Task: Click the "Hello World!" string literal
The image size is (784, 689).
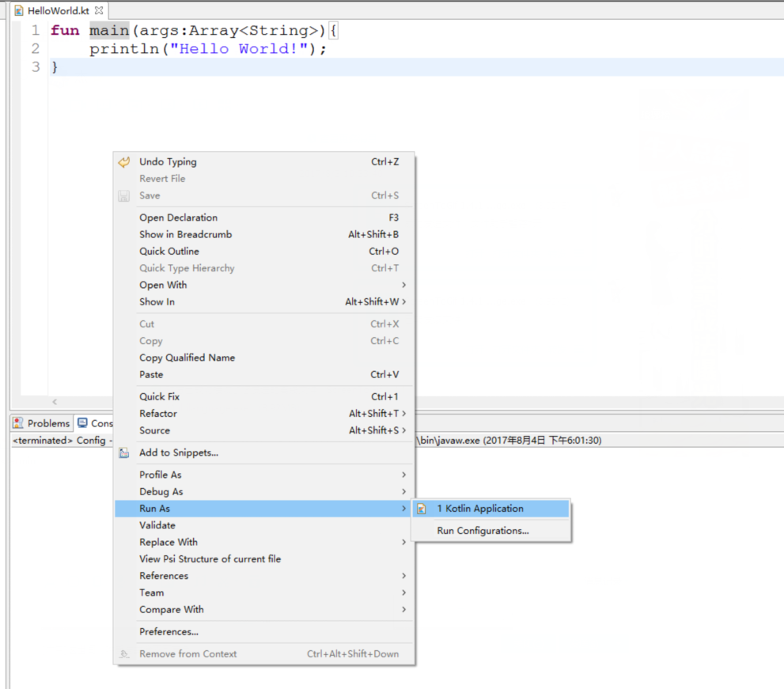Action: (238, 49)
